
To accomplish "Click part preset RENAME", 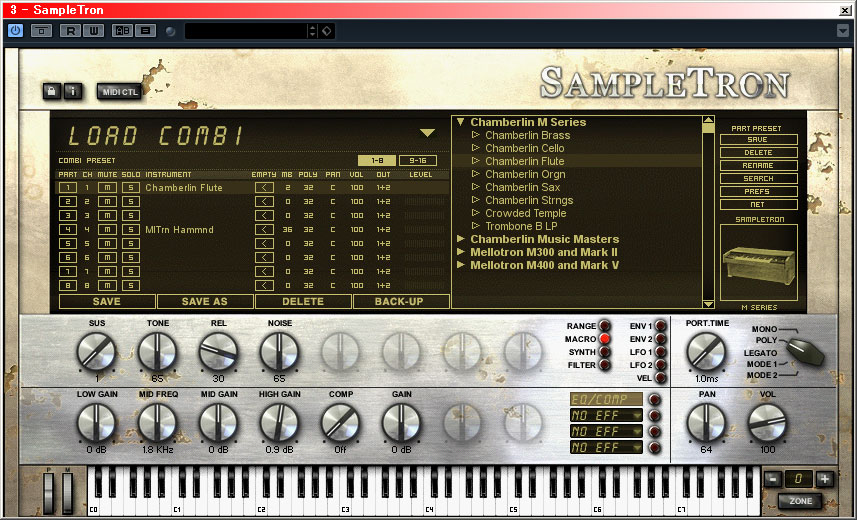I will coord(758,166).
